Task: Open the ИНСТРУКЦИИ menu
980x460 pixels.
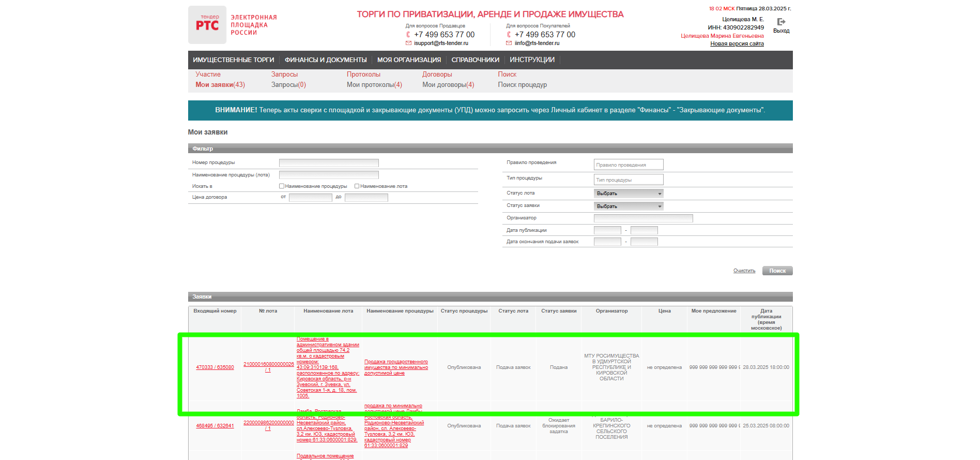Action: (x=532, y=60)
